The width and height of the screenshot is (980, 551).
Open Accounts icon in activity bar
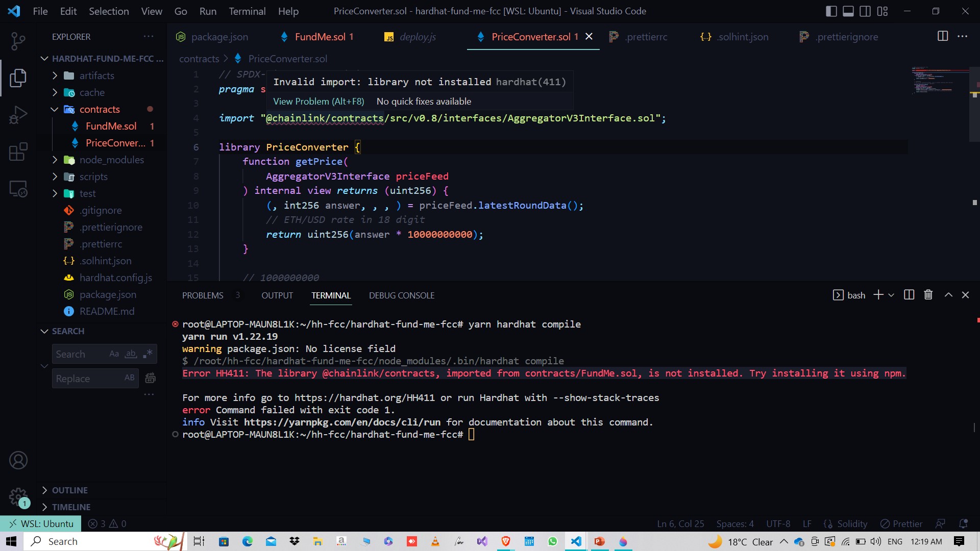point(18,460)
